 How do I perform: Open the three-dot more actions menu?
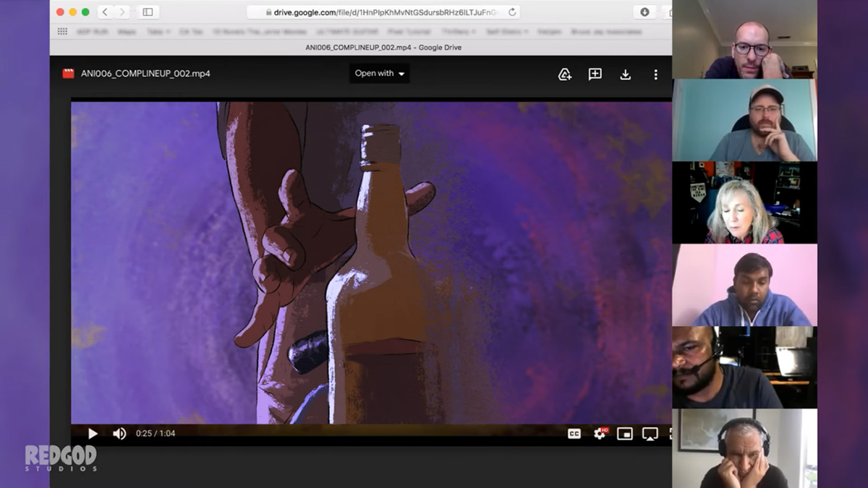point(655,74)
